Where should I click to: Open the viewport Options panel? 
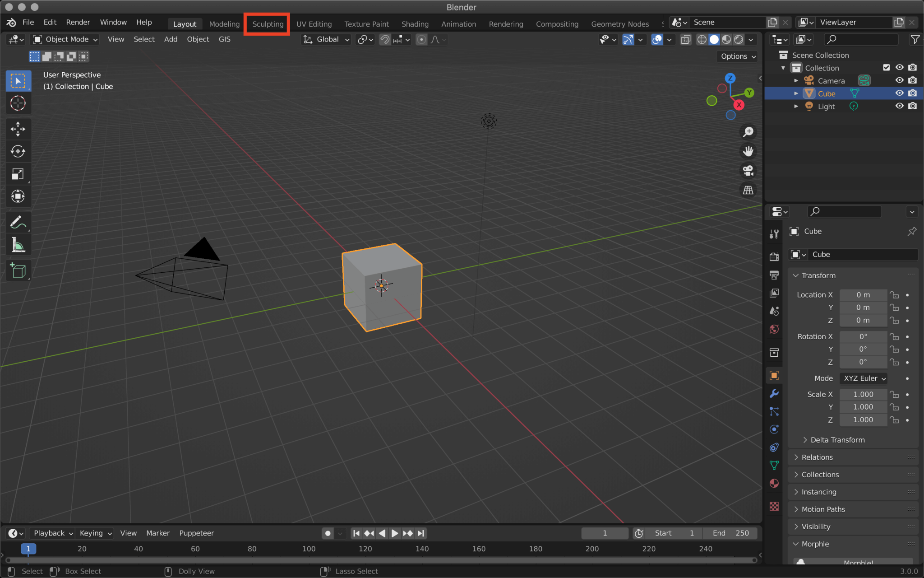click(736, 56)
